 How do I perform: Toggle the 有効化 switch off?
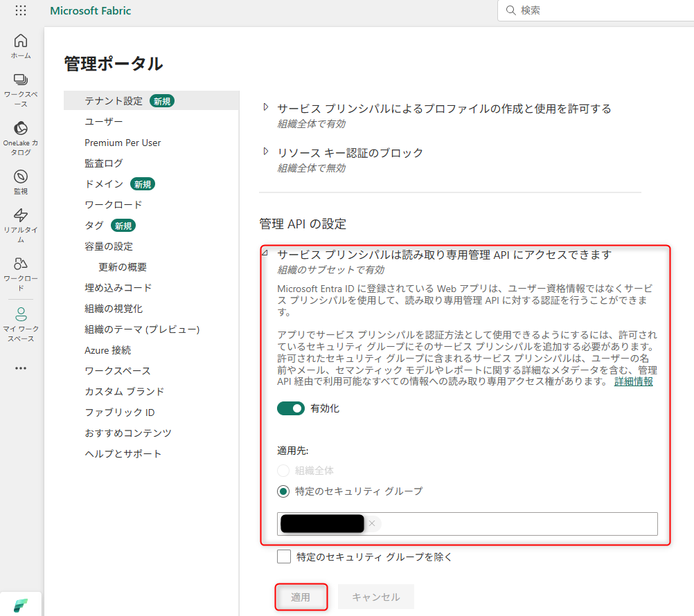pos(291,408)
